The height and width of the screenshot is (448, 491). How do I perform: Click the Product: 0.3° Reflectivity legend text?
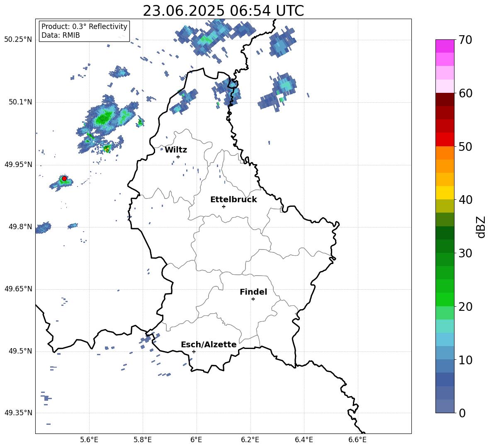click(x=84, y=26)
